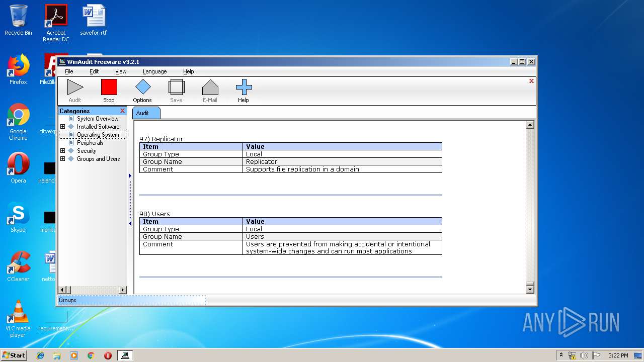Click Peripherals document icon

pyautogui.click(x=71, y=143)
